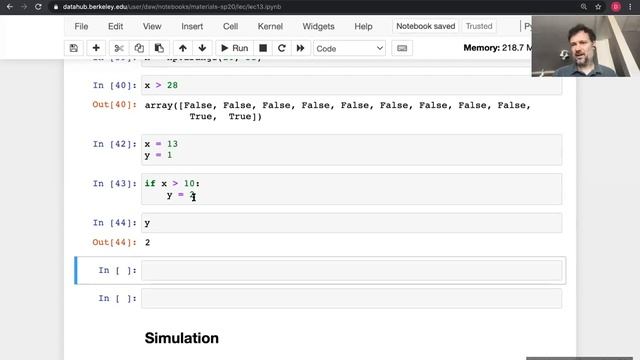The height and width of the screenshot is (360, 640).
Task: Click the Trusted notebook button
Action: coord(479,26)
